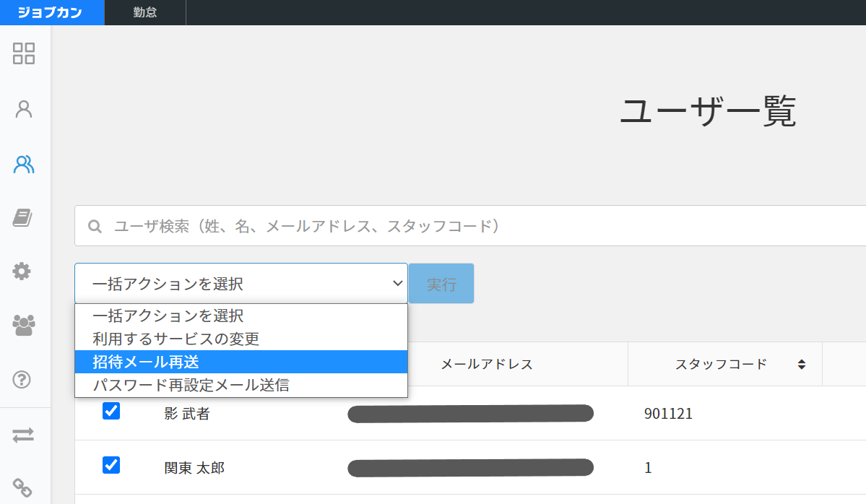Switch to the 勤怠 tab

coord(145,12)
